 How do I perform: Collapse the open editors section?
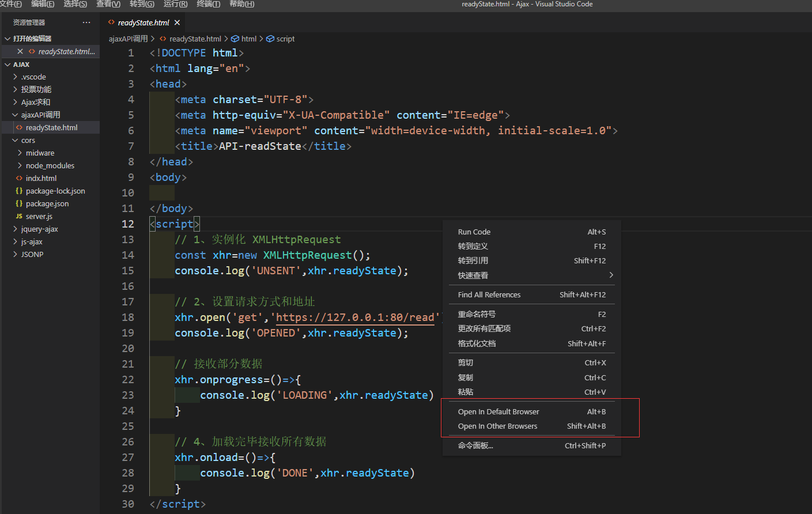7,39
